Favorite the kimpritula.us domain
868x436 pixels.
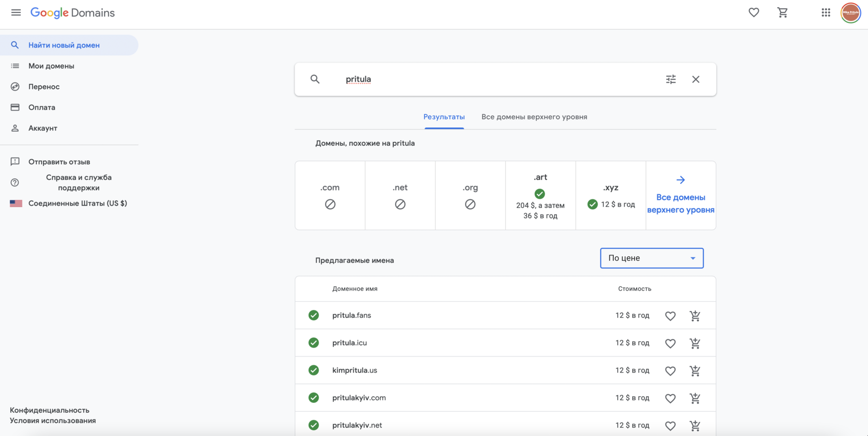[x=670, y=370]
